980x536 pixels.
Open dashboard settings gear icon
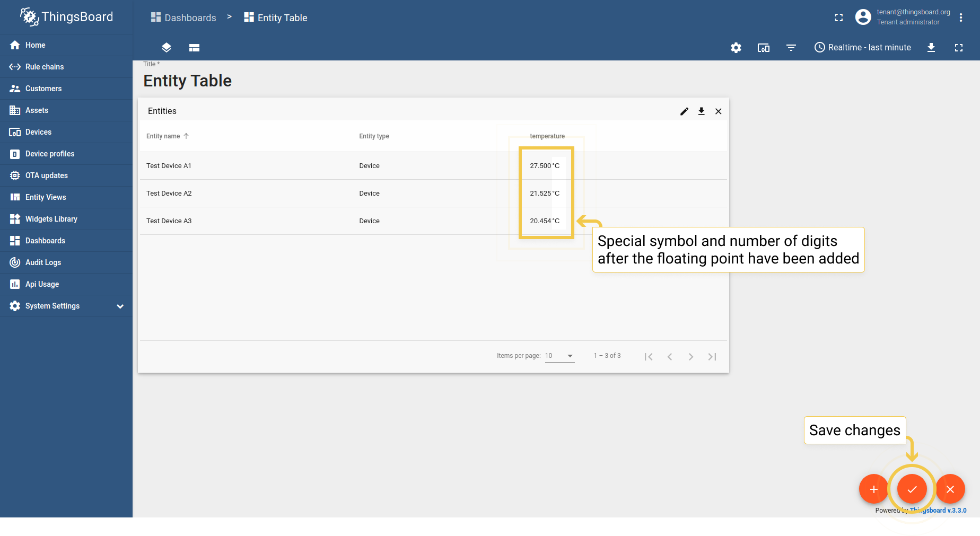click(x=736, y=48)
